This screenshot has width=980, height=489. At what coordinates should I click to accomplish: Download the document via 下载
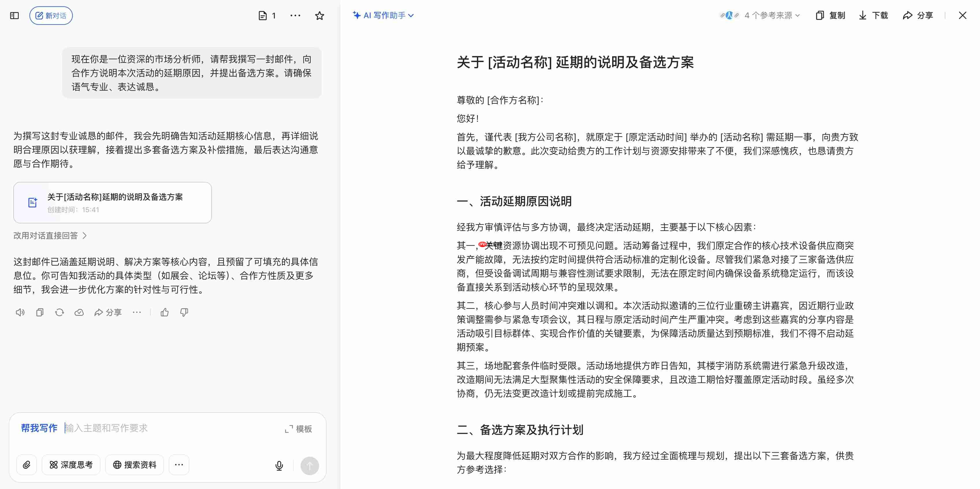tap(873, 15)
